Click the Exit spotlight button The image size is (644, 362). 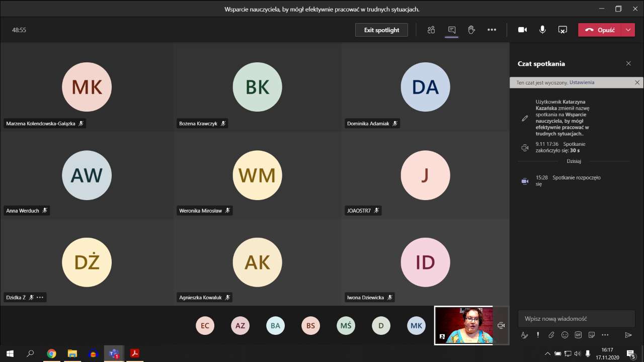381,30
